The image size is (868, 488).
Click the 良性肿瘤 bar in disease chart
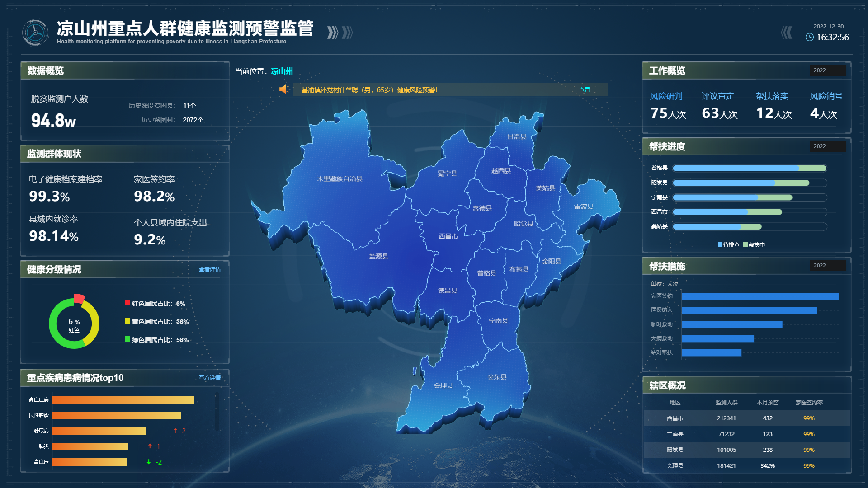click(x=116, y=415)
